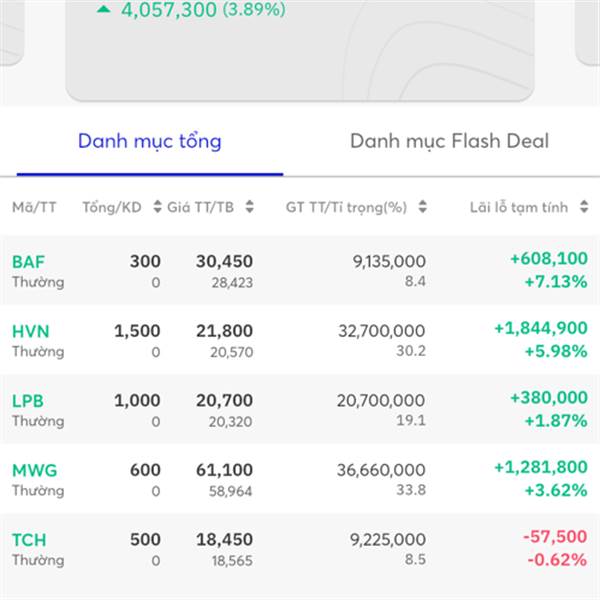The width and height of the screenshot is (600, 600).
Task: Switch to Danh mục tổng tab
Action: 150,141
